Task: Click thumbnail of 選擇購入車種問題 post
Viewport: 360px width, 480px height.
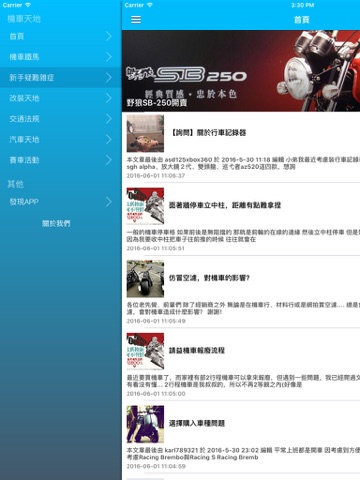Action: click(x=145, y=424)
